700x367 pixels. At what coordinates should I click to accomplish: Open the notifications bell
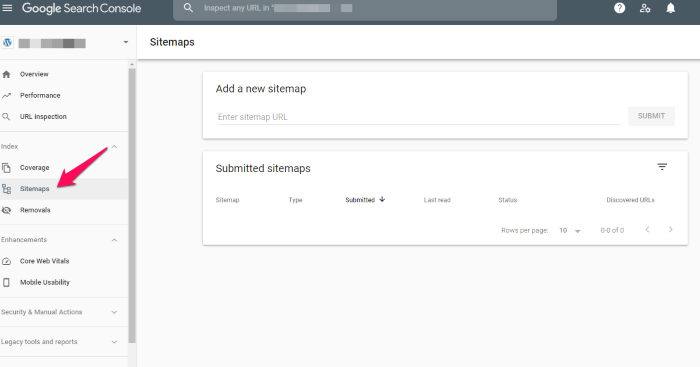671,8
